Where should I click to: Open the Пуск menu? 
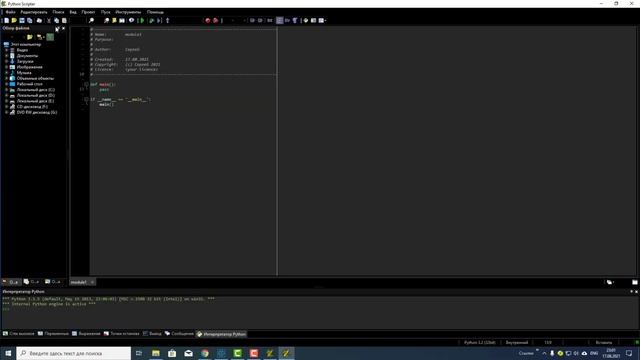pos(106,12)
